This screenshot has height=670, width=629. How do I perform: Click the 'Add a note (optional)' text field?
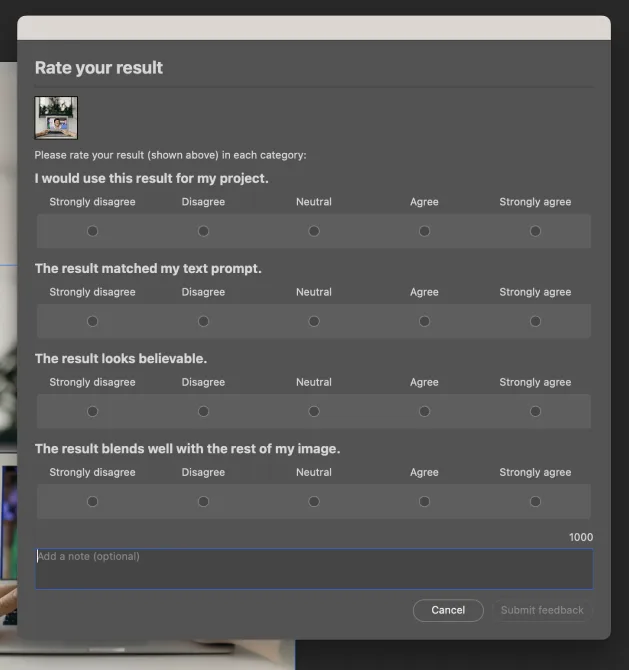(x=314, y=569)
